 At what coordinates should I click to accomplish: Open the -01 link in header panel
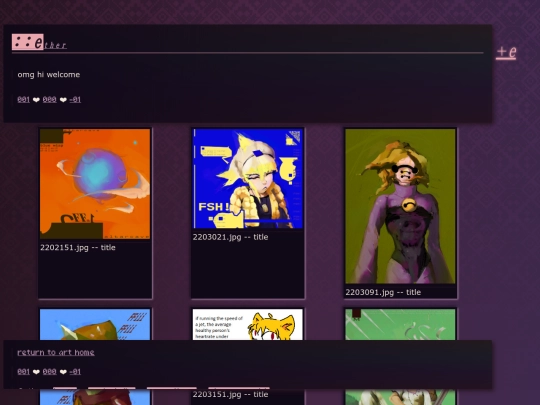point(75,100)
